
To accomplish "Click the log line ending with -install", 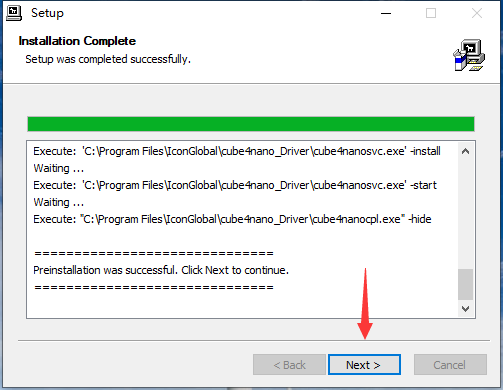I will click(x=237, y=151).
